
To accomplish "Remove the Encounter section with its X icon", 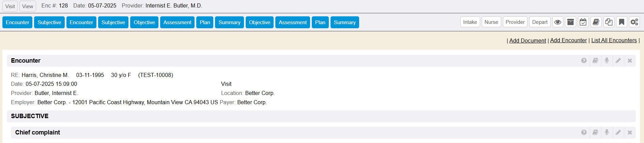I will point(630,61).
